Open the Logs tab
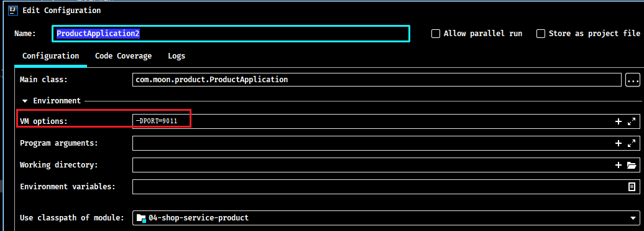 click(177, 56)
